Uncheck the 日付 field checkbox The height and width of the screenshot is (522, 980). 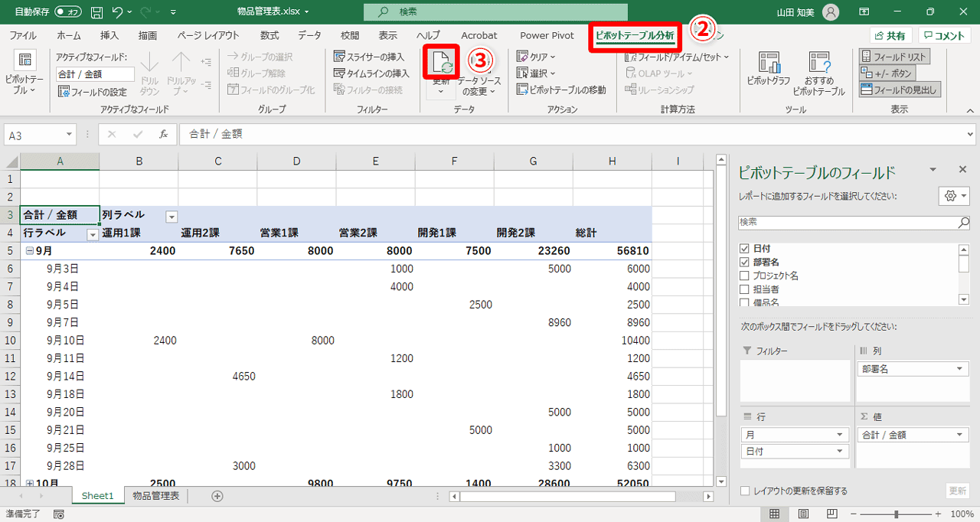[x=744, y=250]
